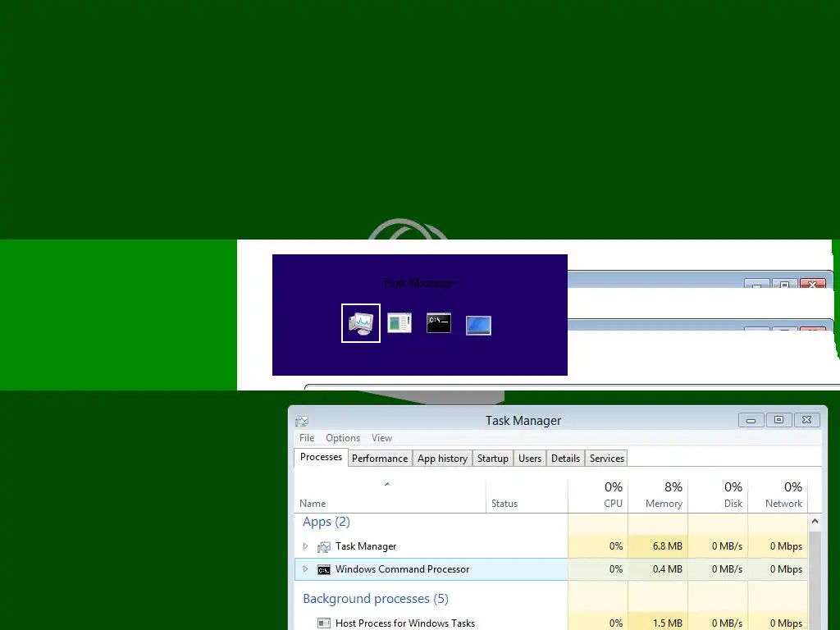The height and width of the screenshot is (630, 840).
Task: Sort by the Network column
Action: (778, 496)
